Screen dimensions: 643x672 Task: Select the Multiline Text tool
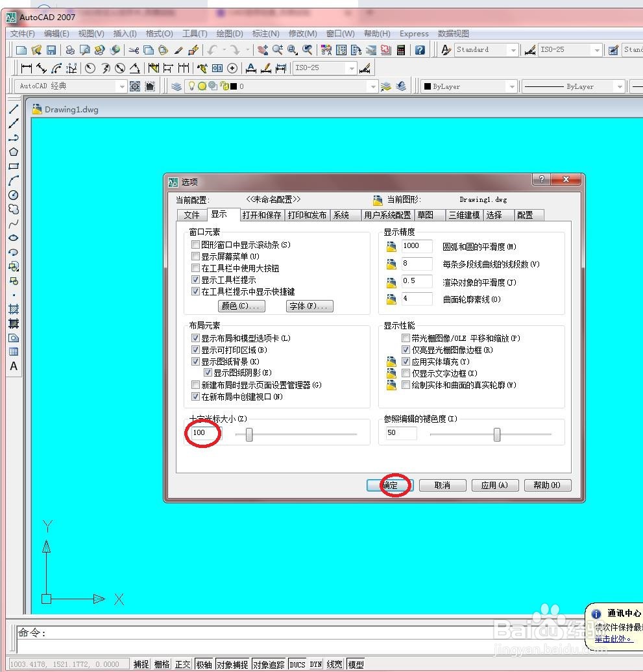14,366
